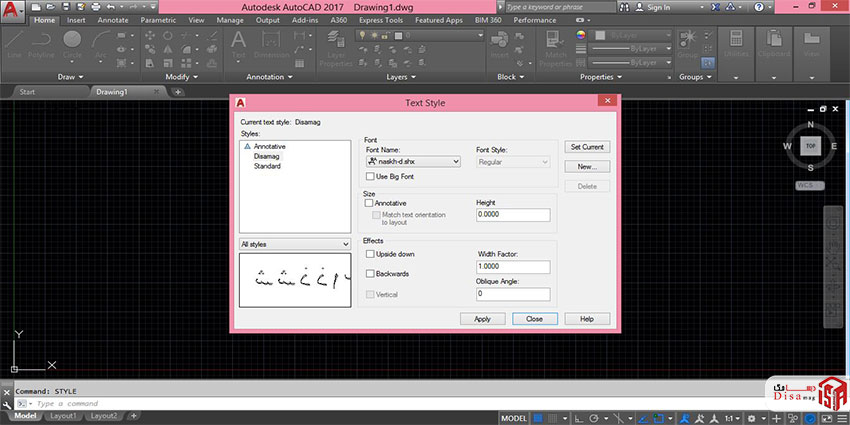Enable the Use Big Font checkbox

[x=371, y=176]
